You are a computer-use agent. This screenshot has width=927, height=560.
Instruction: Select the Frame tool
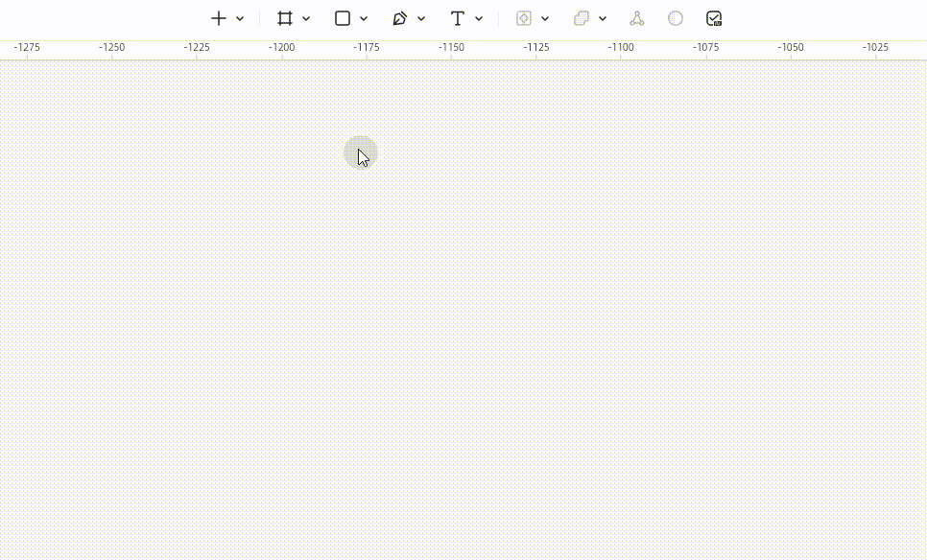coord(285,18)
